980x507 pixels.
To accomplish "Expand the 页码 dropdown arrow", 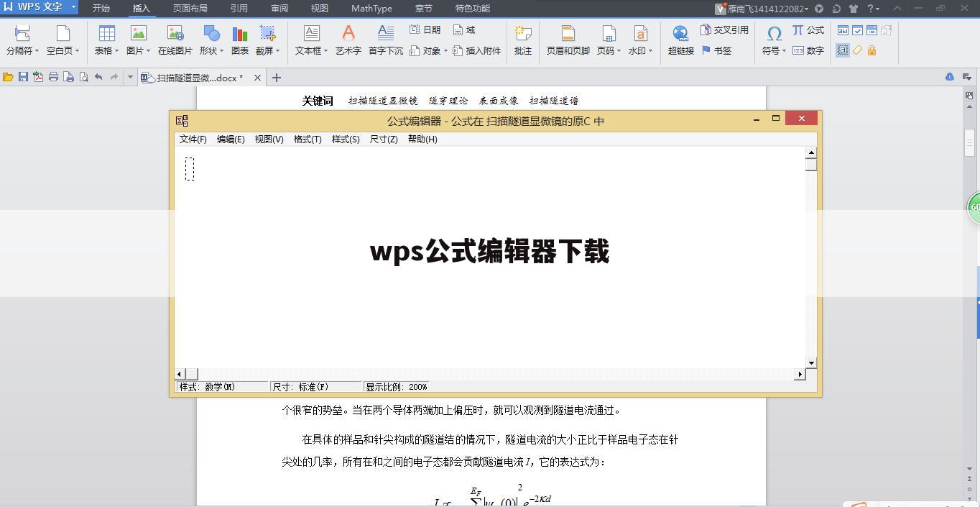I will coord(619,51).
